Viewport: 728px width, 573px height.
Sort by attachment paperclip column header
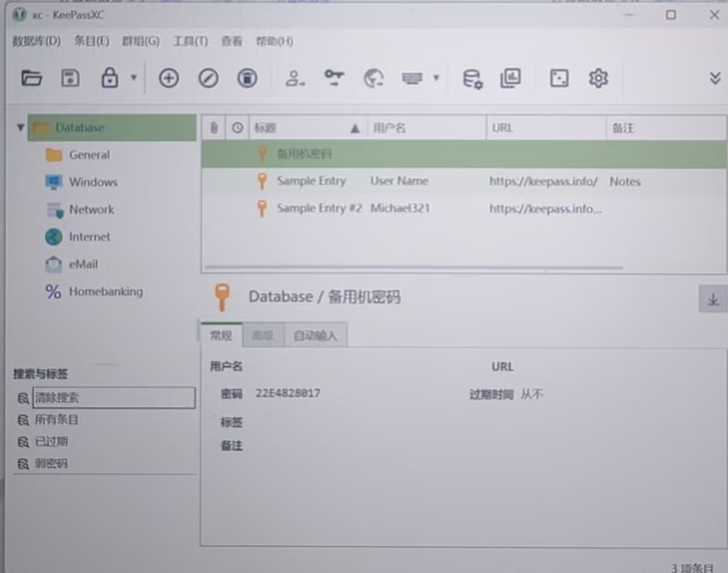tap(214, 128)
